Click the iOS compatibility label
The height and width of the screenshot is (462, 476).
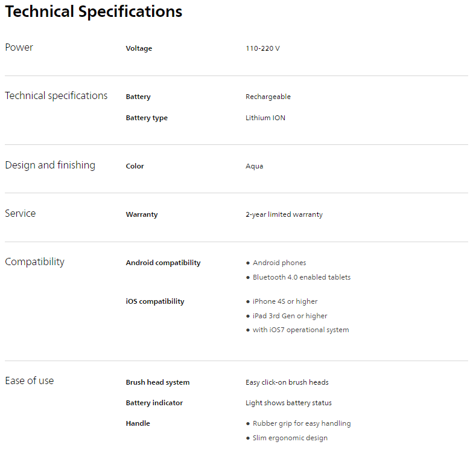tap(155, 301)
